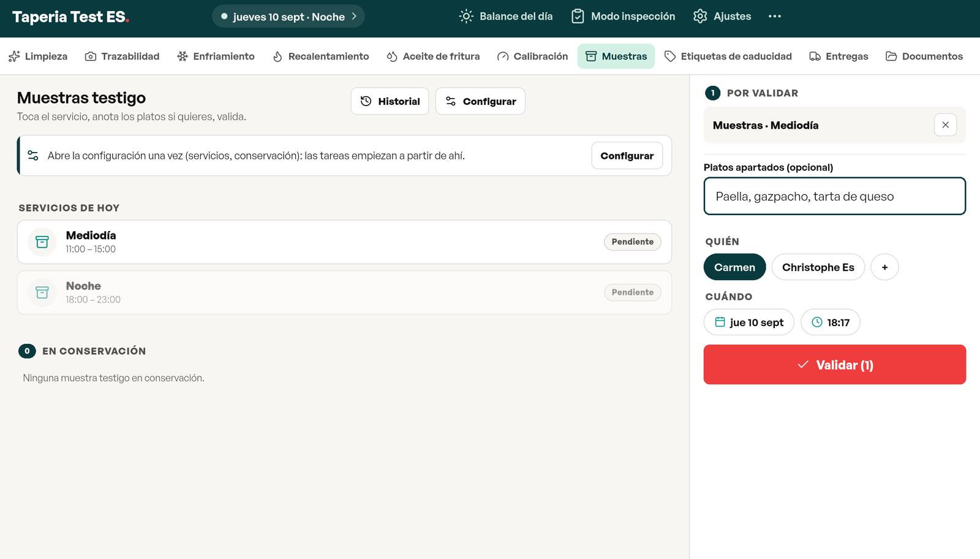Screen dimensions: 980x559
Task: Click Configurar in the info banner
Action: coord(627,156)
